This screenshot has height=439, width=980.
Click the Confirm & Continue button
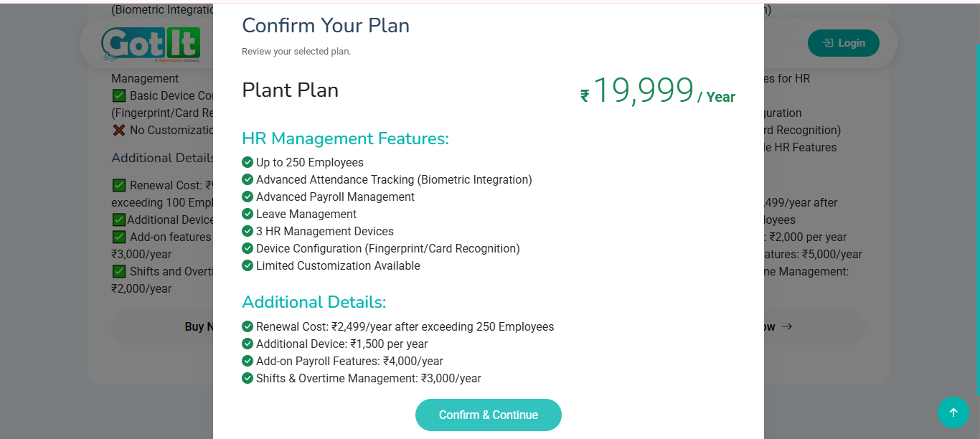pyautogui.click(x=488, y=415)
